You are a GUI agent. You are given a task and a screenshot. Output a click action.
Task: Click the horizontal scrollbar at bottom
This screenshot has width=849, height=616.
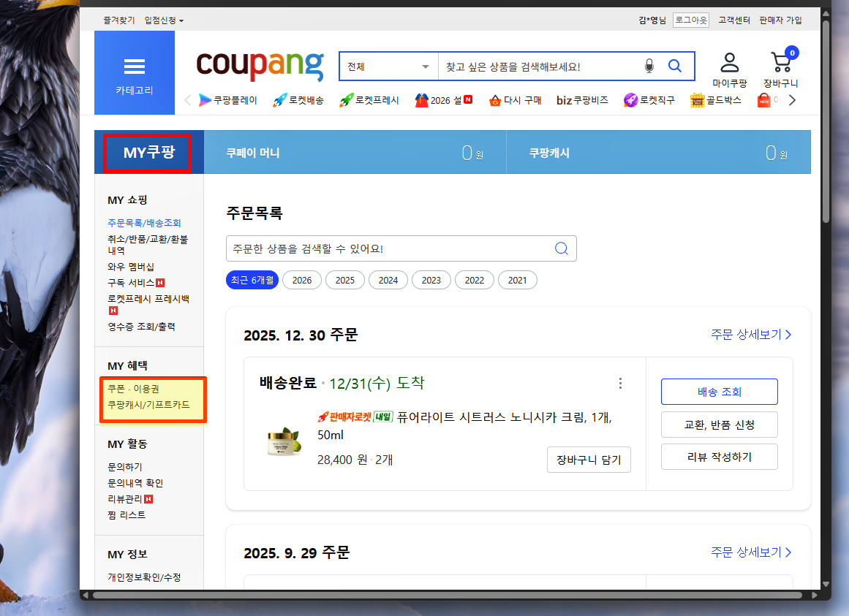pyautogui.click(x=448, y=595)
